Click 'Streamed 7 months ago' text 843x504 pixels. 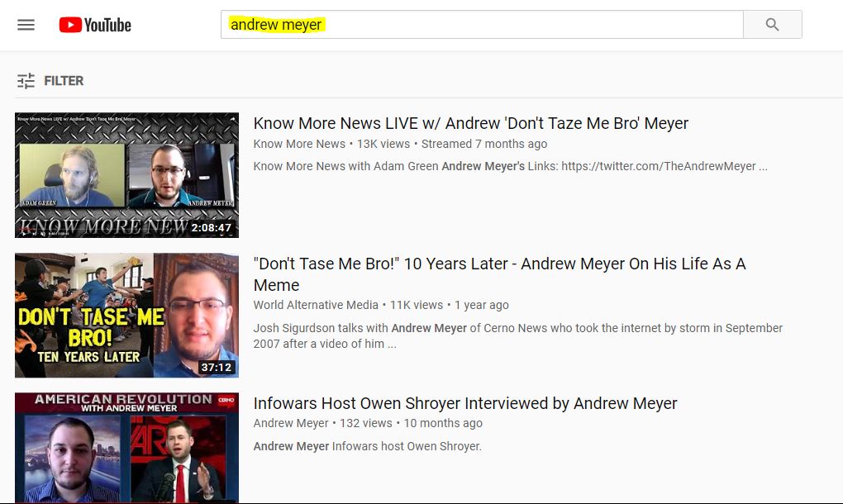(x=484, y=144)
